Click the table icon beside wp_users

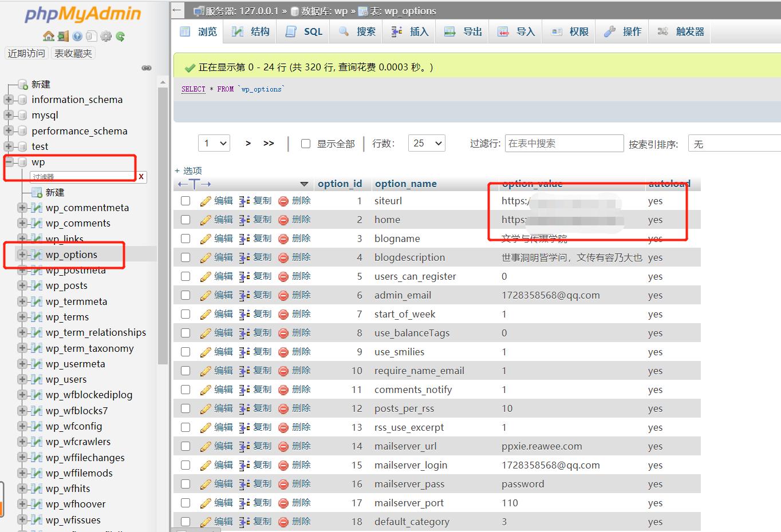(x=37, y=379)
